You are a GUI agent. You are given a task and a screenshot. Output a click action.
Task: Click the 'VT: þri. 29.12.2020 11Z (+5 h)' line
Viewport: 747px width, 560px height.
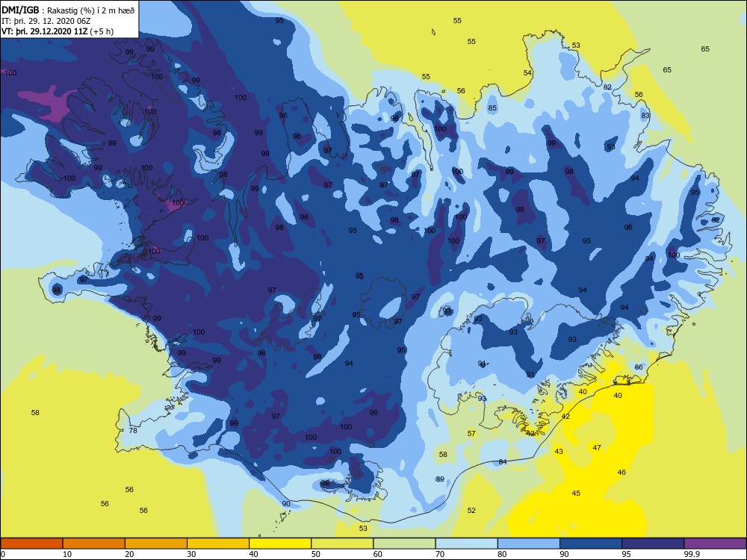click(x=58, y=31)
